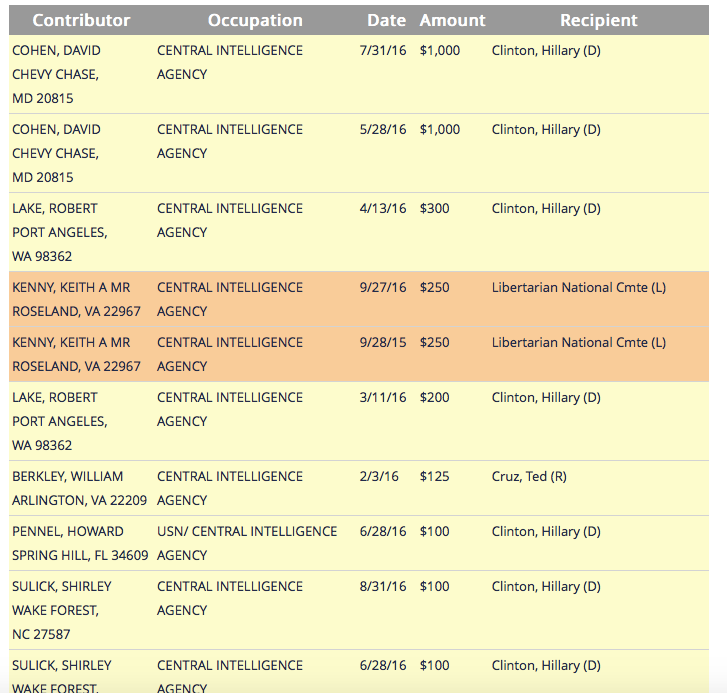This screenshot has height=693, width=727.
Task: Select COHEN, DAVID row dated 5/28/16
Action: point(359,153)
